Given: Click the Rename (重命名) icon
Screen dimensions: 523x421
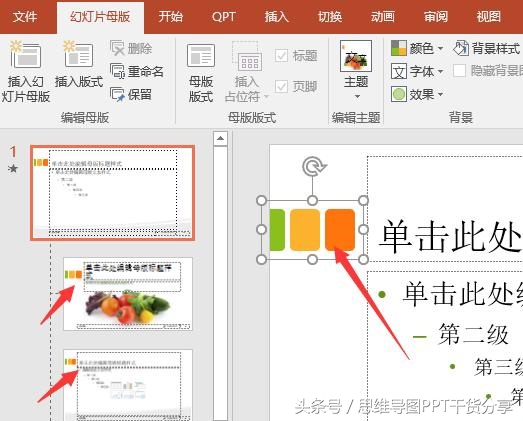Looking at the screenshot, I should (117, 71).
